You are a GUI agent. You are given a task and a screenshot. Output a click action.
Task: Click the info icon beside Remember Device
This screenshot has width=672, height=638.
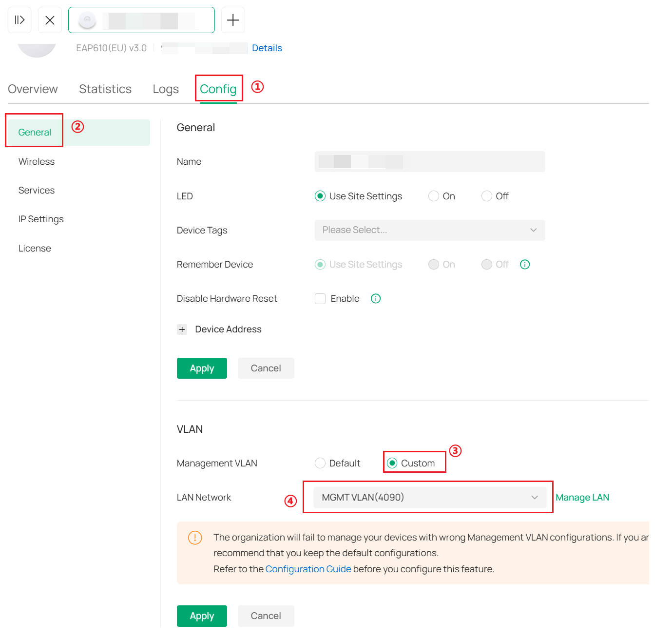(525, 264)
